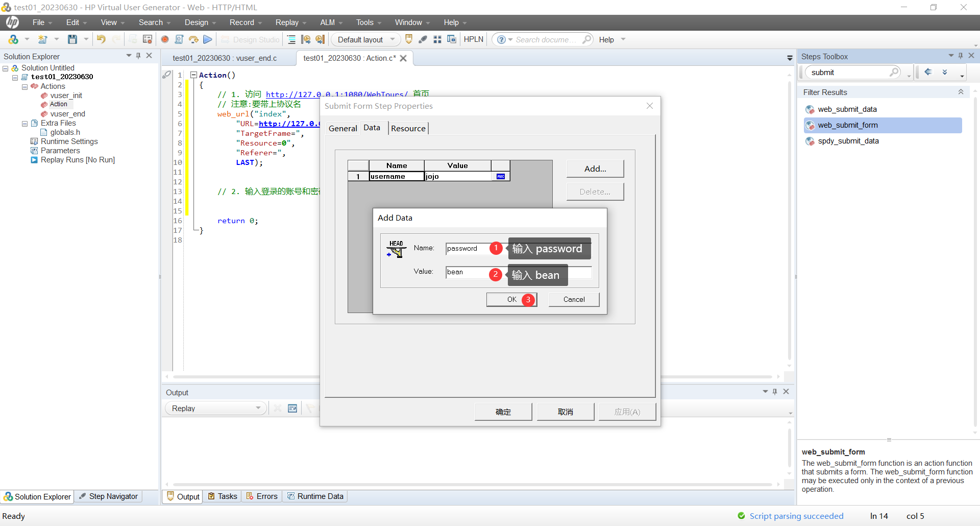Pin the Steps Toolbox panel

[961, 56]
